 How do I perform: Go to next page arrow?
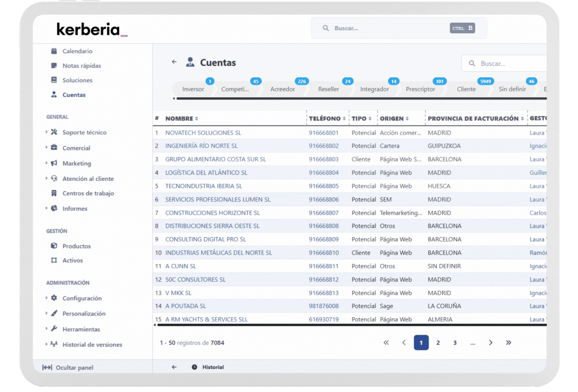pyautogui.click(x=491, y=343)
